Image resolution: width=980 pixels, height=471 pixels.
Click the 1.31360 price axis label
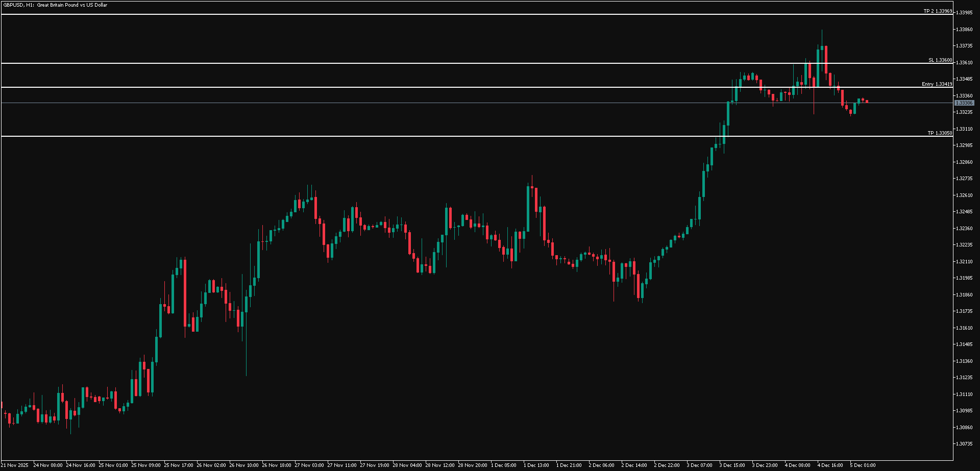pos(964,361)
